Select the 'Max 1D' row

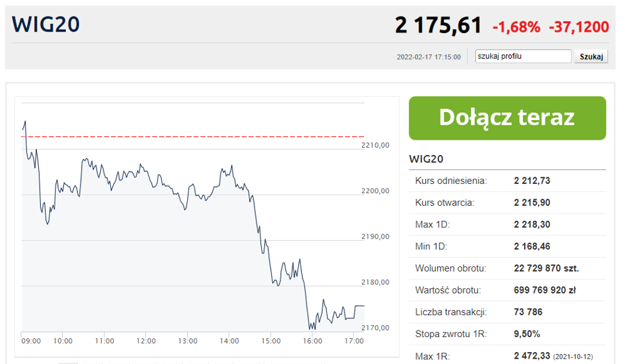507,224
